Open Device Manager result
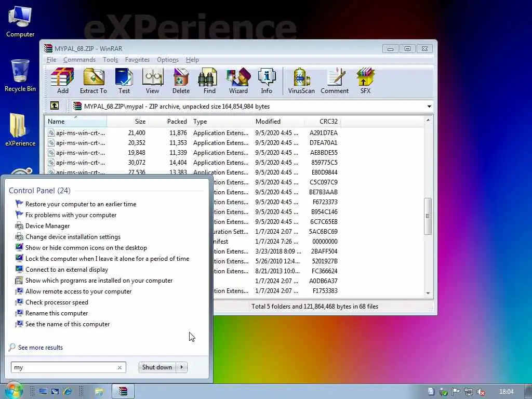532x399 pixels. coord(47,225)
